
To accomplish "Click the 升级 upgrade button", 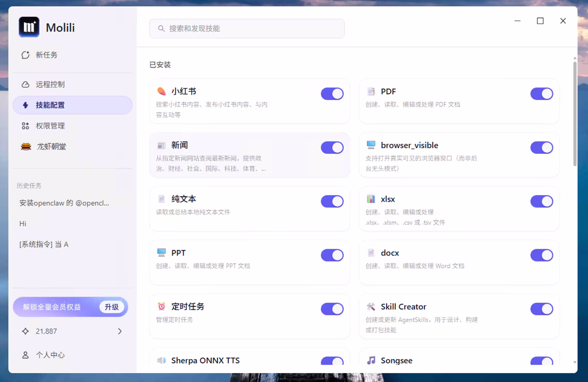I will tap(112, 307).
